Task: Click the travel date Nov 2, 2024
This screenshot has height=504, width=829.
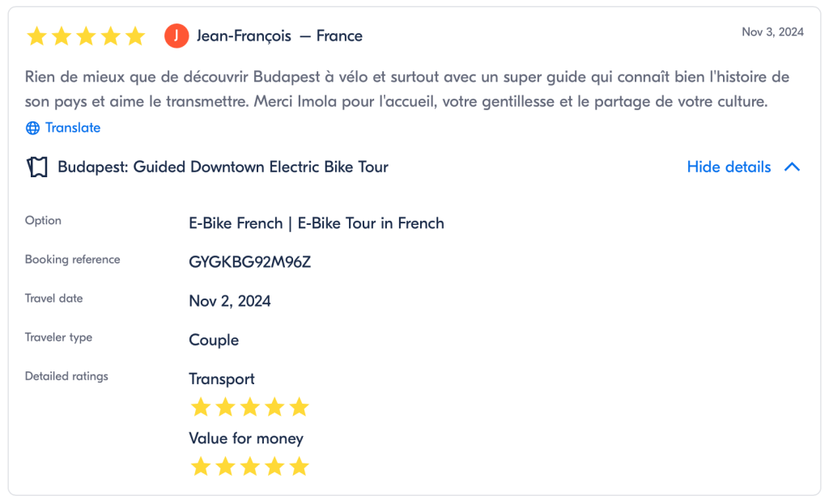Action: (229, 301)
